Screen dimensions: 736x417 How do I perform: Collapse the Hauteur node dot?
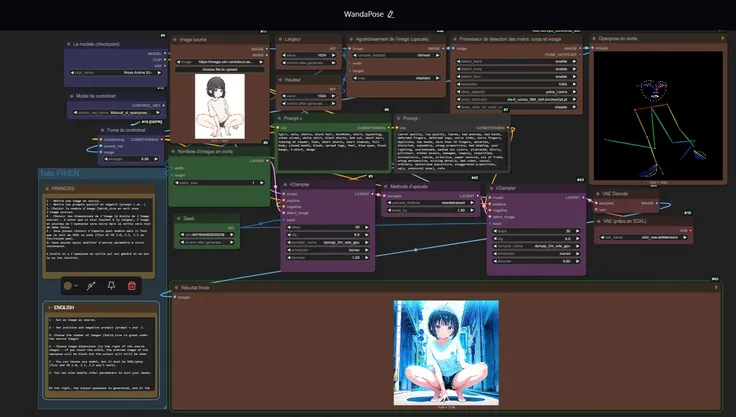tap(281, 80)
